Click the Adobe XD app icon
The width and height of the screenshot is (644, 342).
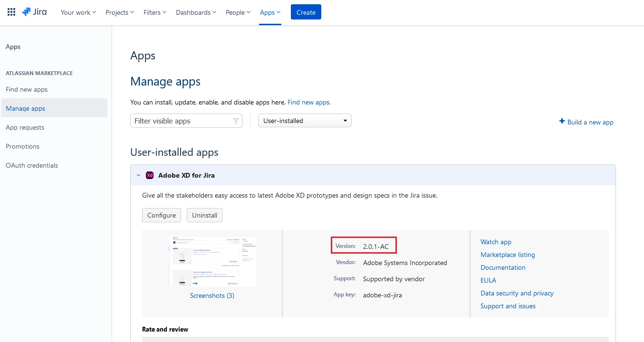(x=150, y=175)
